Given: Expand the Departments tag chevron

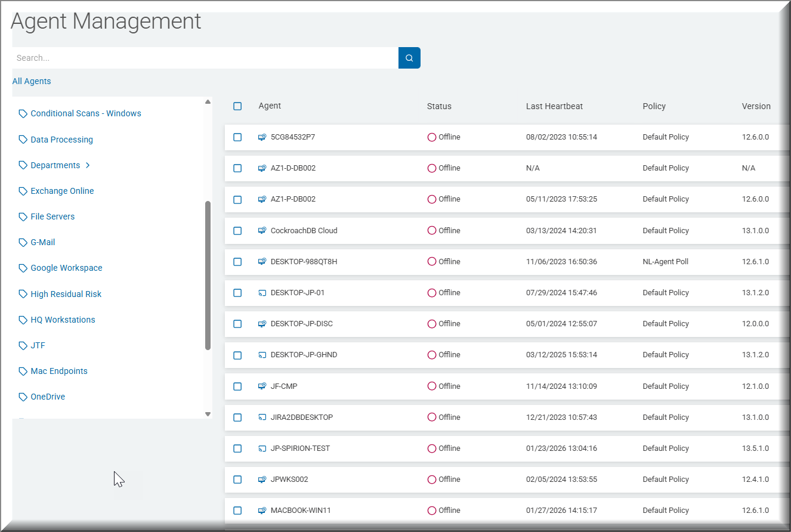Looking at the screenshot, I should pyautogui.click(x=88, y=165).
